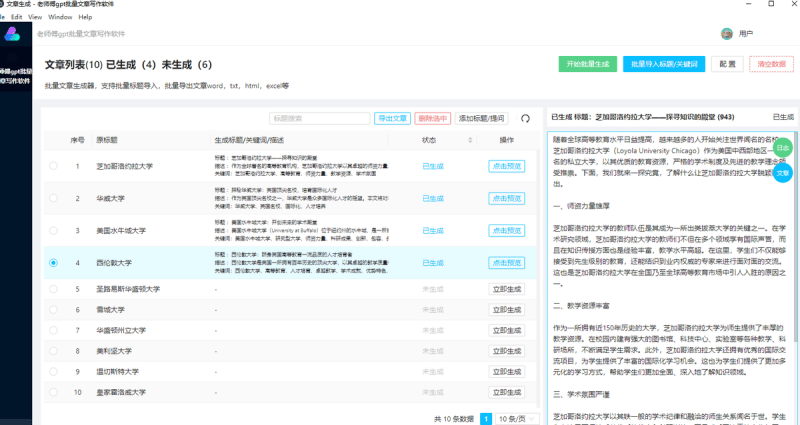Click the 未生成 status in row 10
This screenshot has width=800, height=425.
click(433, 392)
